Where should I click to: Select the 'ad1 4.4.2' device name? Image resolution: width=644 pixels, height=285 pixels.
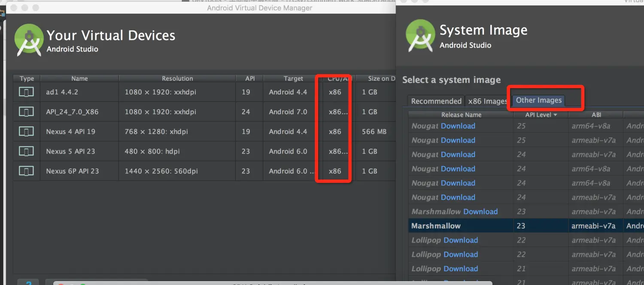(62, 92)
